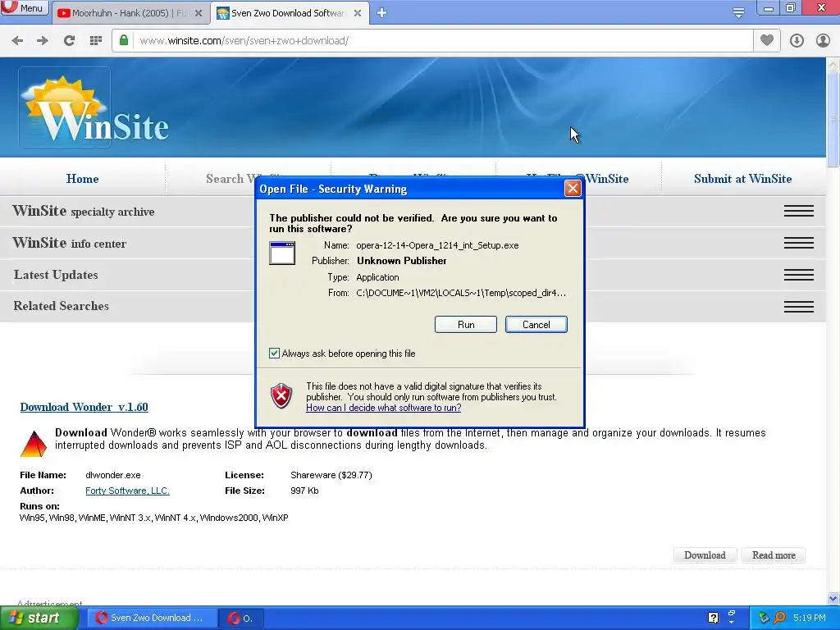
Task: Click the help question mark tray icon
Action: click(713, 619)
